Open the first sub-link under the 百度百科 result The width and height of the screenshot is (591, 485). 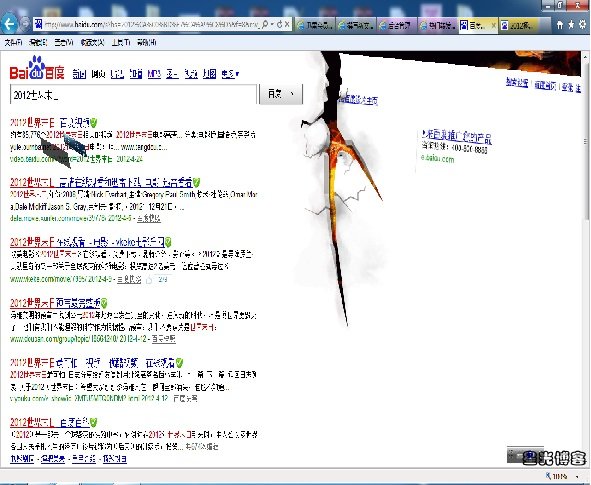pos(22,459)
